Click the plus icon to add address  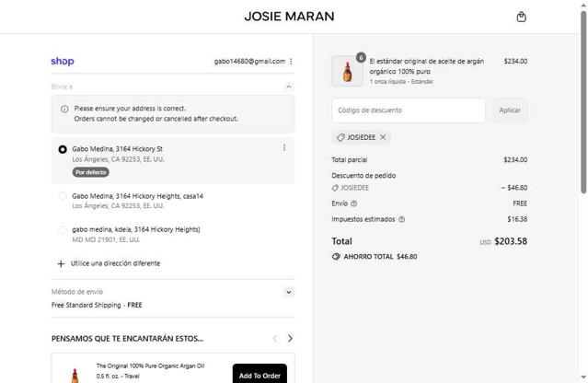(61, 263)
